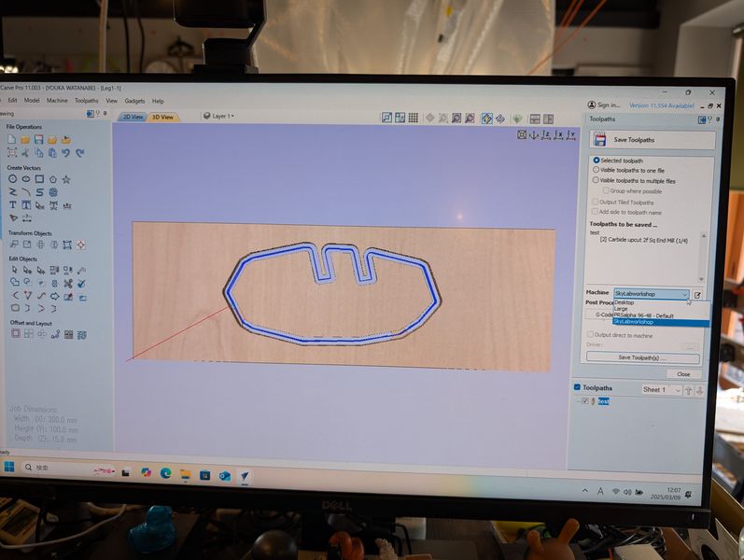Select the Draw Rectangle tool
This screenshot has height=560, width=744.
39,179
